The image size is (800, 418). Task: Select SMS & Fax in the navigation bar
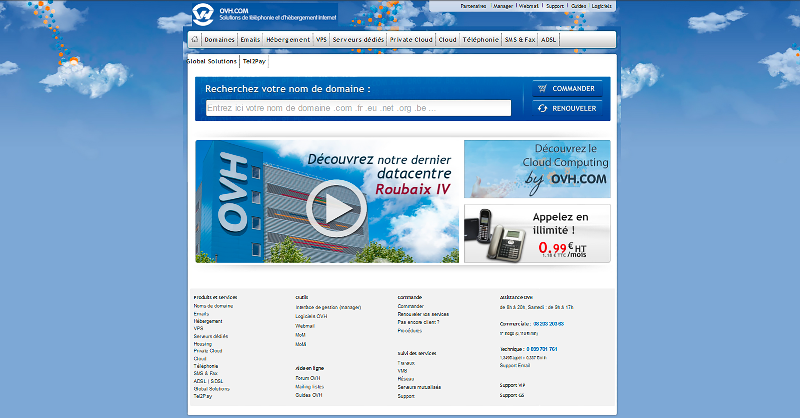(520, 39)
